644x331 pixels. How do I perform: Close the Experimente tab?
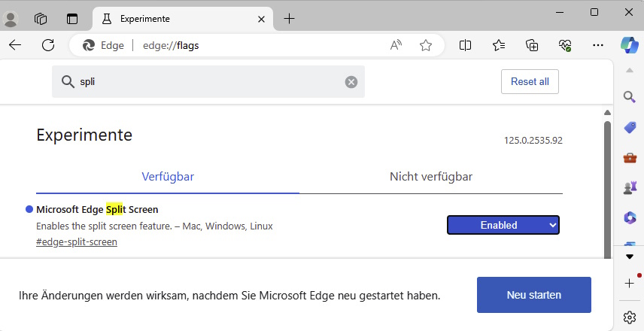pos(261,19)
